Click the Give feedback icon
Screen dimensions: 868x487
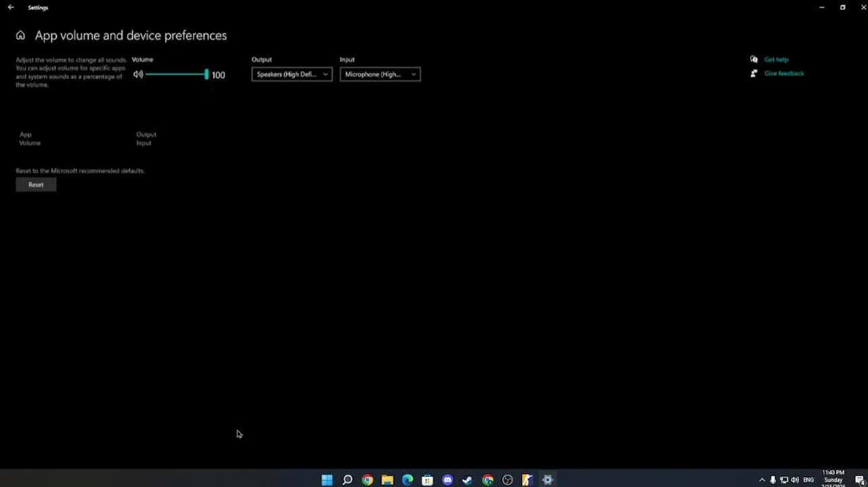click(x=754, y=73)
